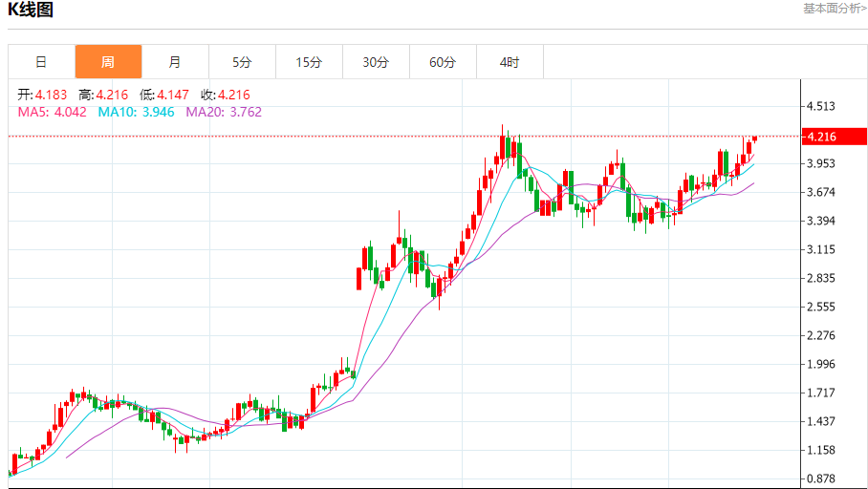Click the 4.513 label on the price axis
Screen dimensions: 868x489
coord(821,106)
